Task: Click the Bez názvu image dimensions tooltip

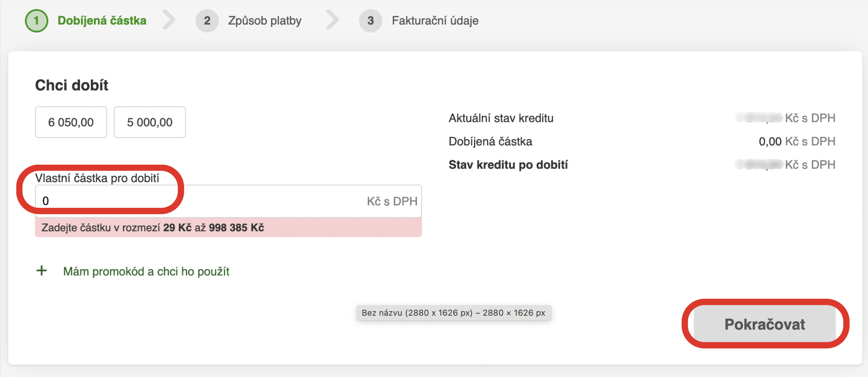Action: click(453, 313)
